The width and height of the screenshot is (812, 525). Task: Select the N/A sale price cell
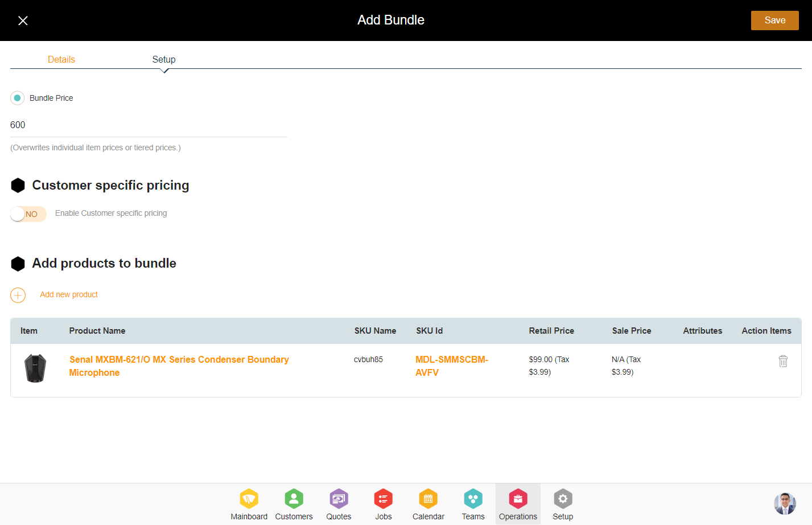(x=626, y=366)
